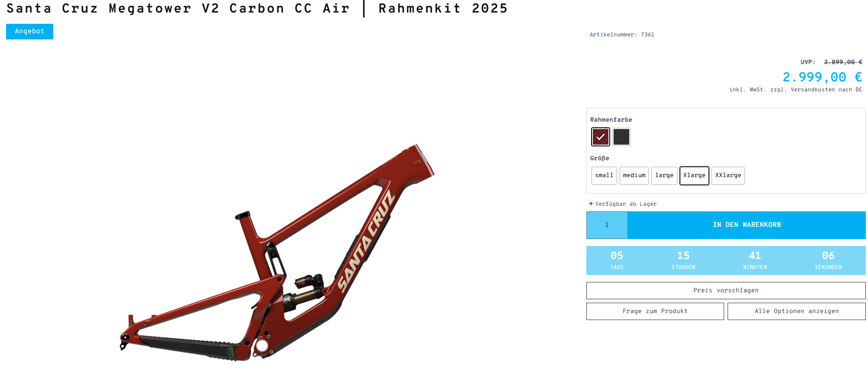Pick the large frame size

[x=664, y=175]
